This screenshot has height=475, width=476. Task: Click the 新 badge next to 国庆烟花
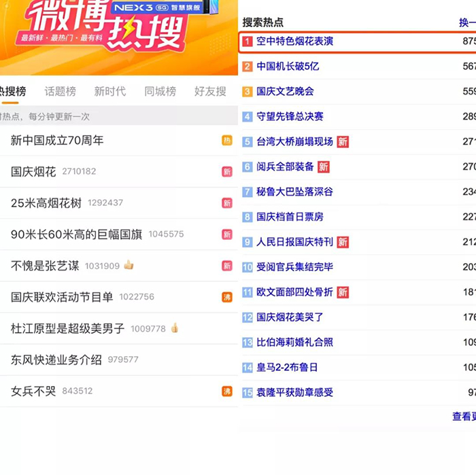coord(227,172)
